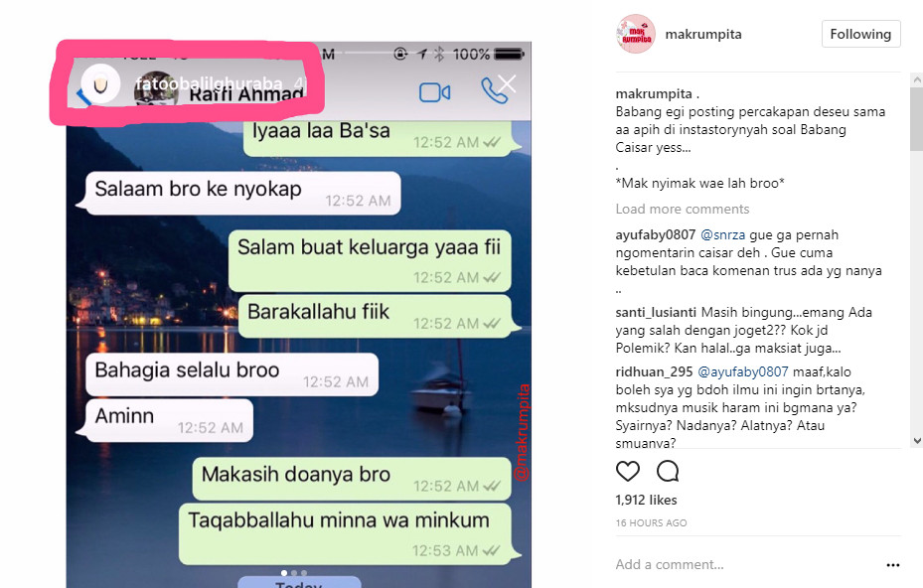Screen dimensions: 923x588
Task: Open comment bubble icon
Action: point(668,471)
